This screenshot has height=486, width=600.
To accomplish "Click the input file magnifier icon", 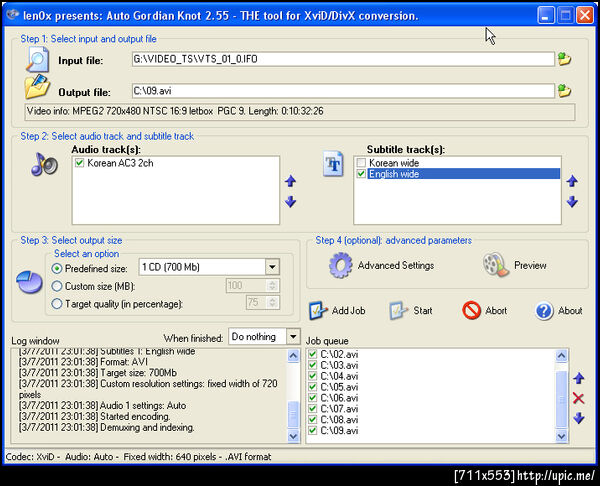I will (37, 59).
